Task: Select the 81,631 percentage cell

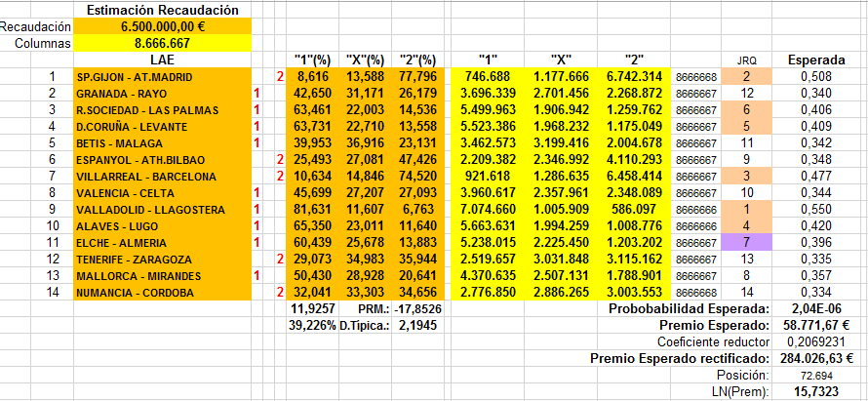Action: click(x=312, y=210)
